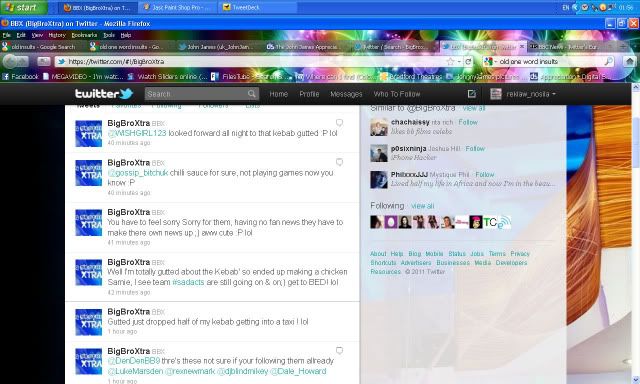Click the reply bubble on the gossip_bitchuk tweet
This screenshot has width=640, height=384.
click(x=339, y=162)
